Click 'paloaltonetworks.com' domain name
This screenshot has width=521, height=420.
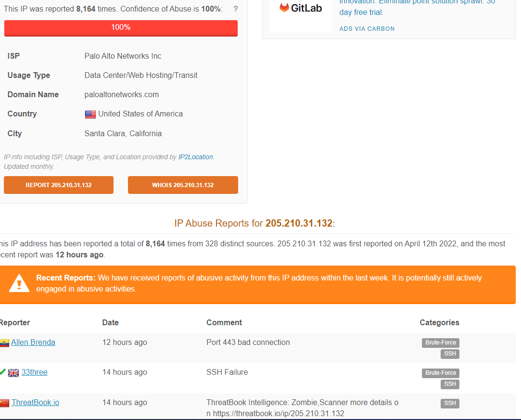[x=122, y=95]
